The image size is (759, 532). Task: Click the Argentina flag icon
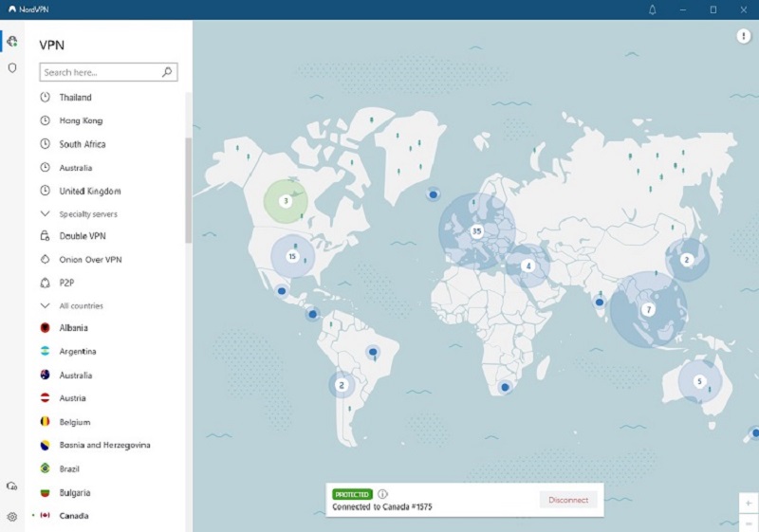click(45, 351)
